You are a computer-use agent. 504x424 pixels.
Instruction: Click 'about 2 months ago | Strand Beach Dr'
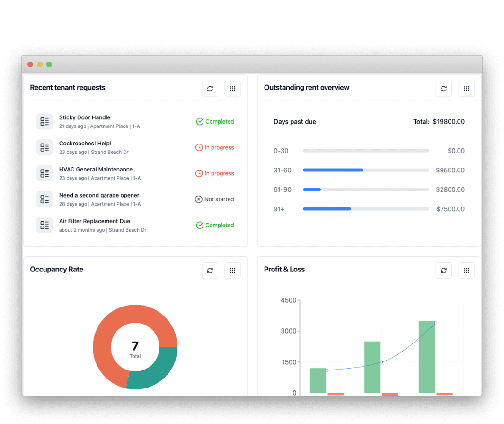point(103,230)
